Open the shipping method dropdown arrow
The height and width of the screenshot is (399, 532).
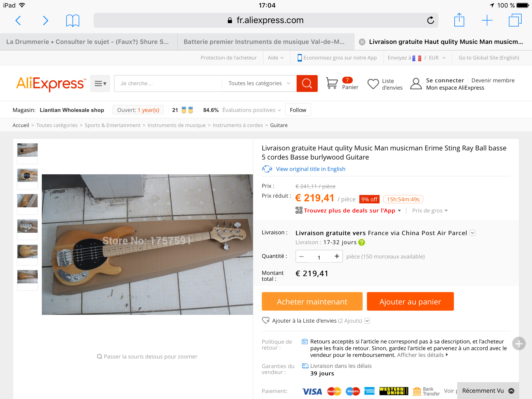pos(473,233)
